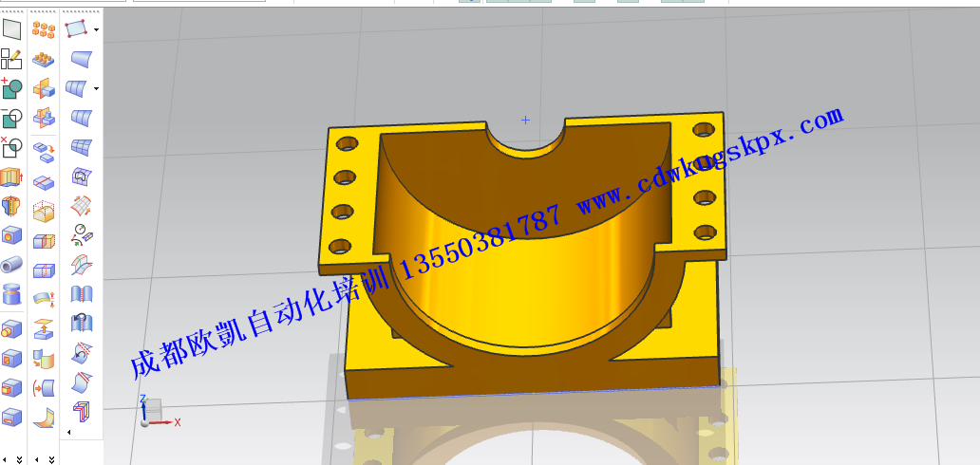This screenshot has width=980, height=465.
Task: Open the Through Curves dropdown arrow
Action: tap(96, 89)
